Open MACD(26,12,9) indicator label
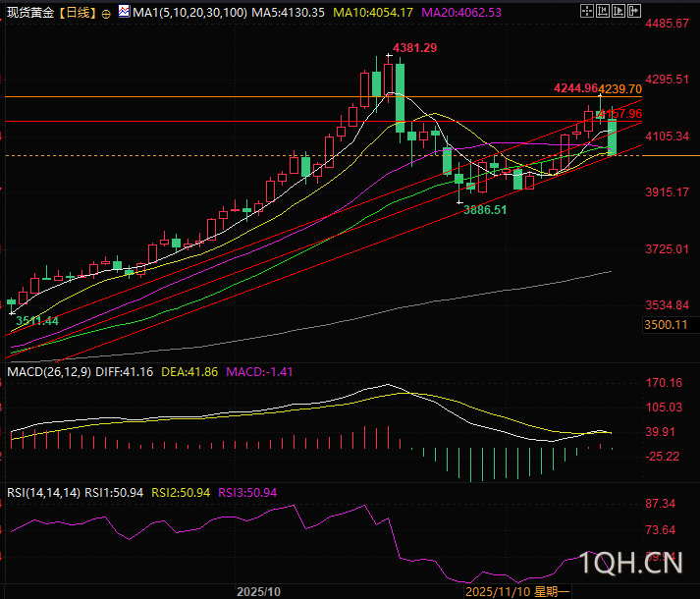This screenshot has height=599, width=700. click(x=49, y=371)
